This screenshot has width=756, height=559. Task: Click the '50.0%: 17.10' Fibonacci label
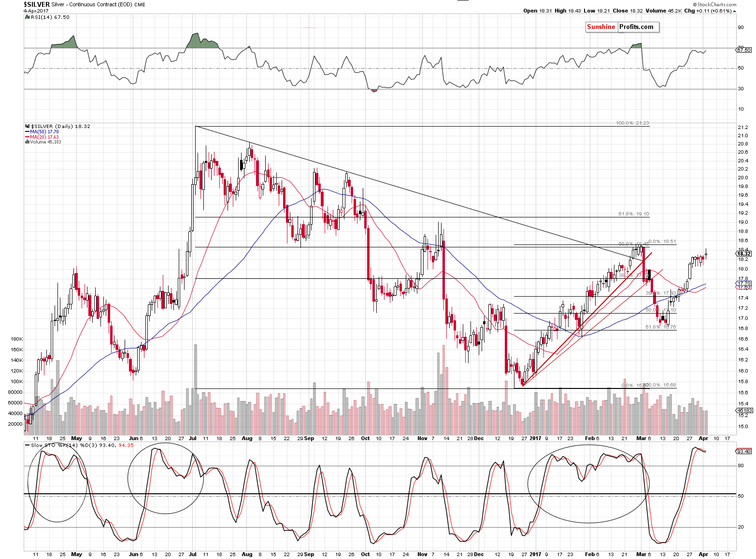pyautogui.click(x=661, y=310)
